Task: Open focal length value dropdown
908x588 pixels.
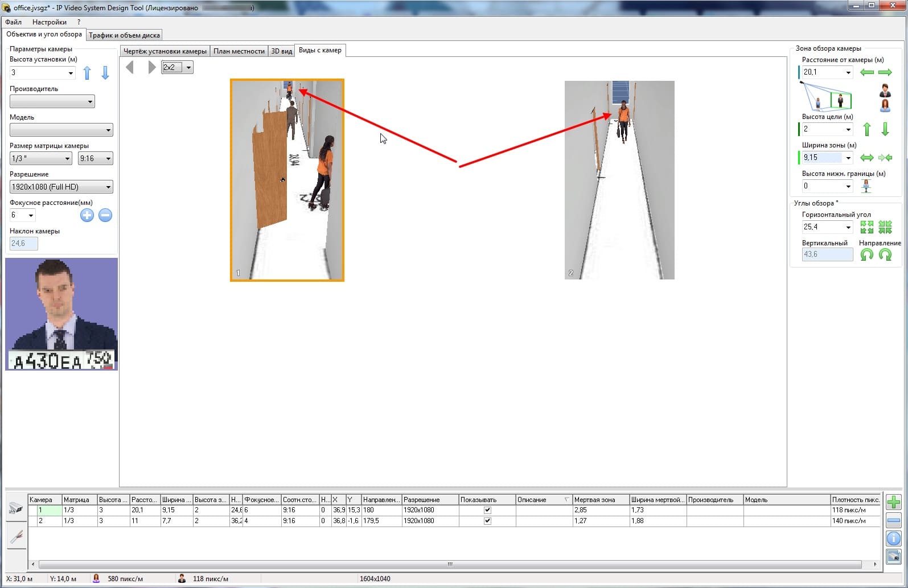Action: [x=31, y=215]
